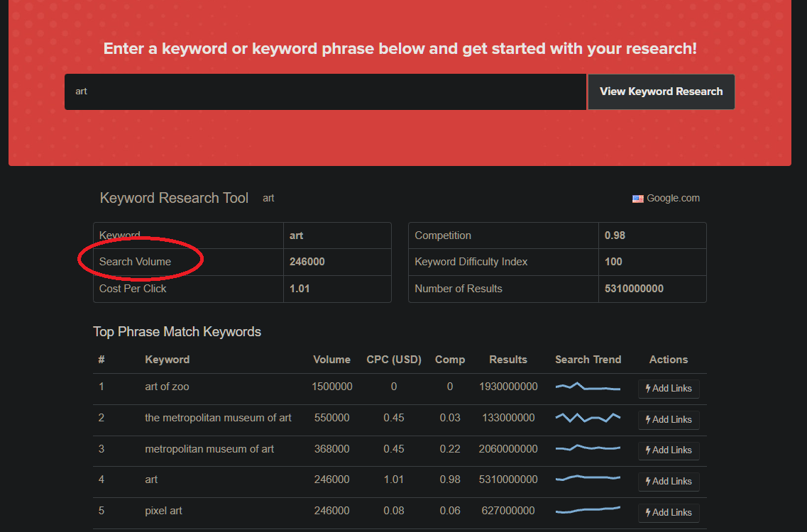Click 'pixel art' keyword text
The height and width of the screenshot is (532, 807).
(x=164, y=511)
